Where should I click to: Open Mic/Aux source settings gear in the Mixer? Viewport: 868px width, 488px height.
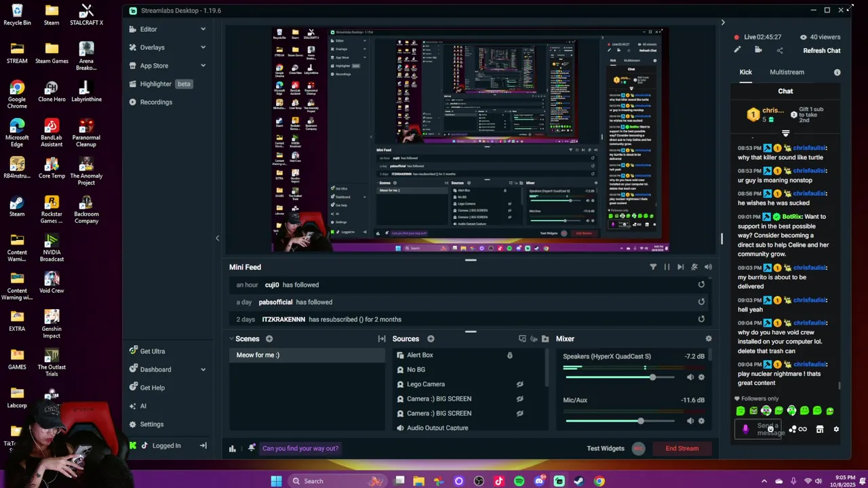pos(701,421)
